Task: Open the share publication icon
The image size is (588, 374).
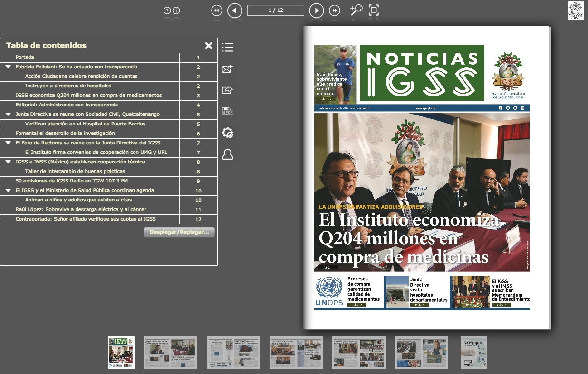Action: pos(228,90)
